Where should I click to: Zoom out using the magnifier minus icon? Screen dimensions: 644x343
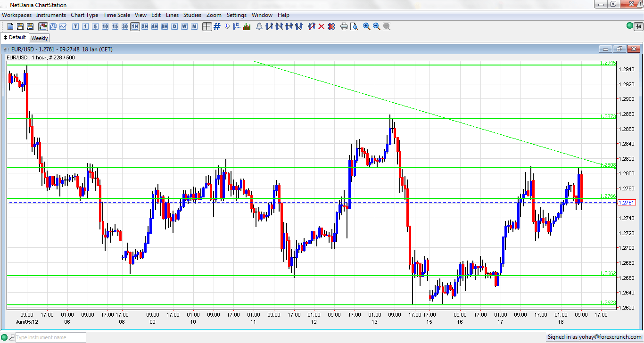pos(377,26)
